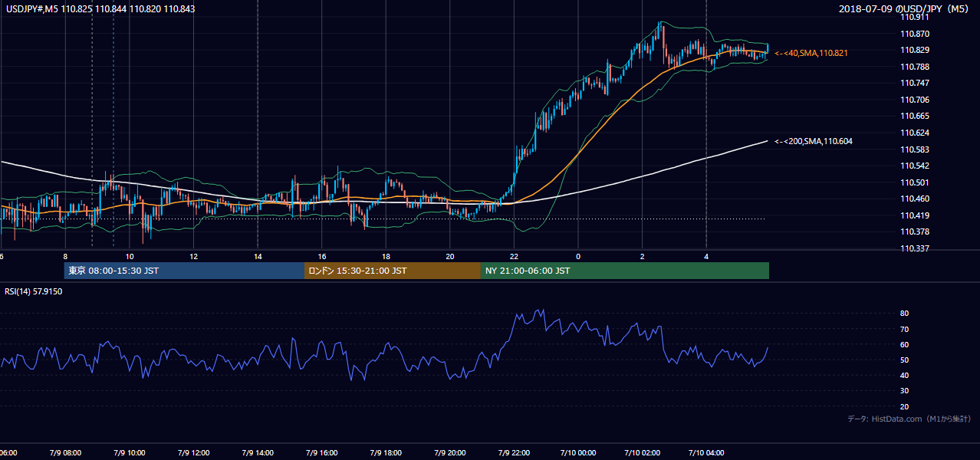
Task: Click the 7/9 12:00 time axis label
Action: [193, 453]
